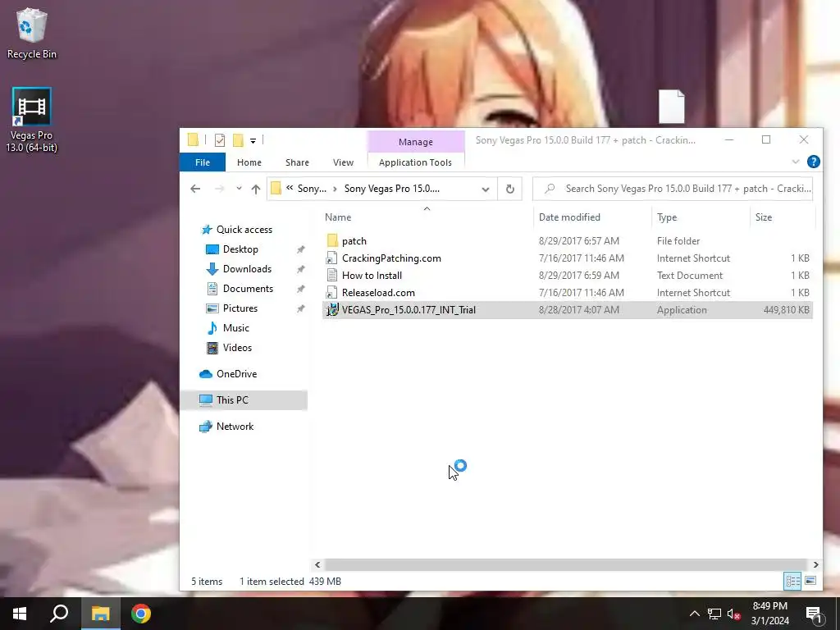The image size is (840, 630).
Task: Switch to Details view layout
Action: [792, 581]
